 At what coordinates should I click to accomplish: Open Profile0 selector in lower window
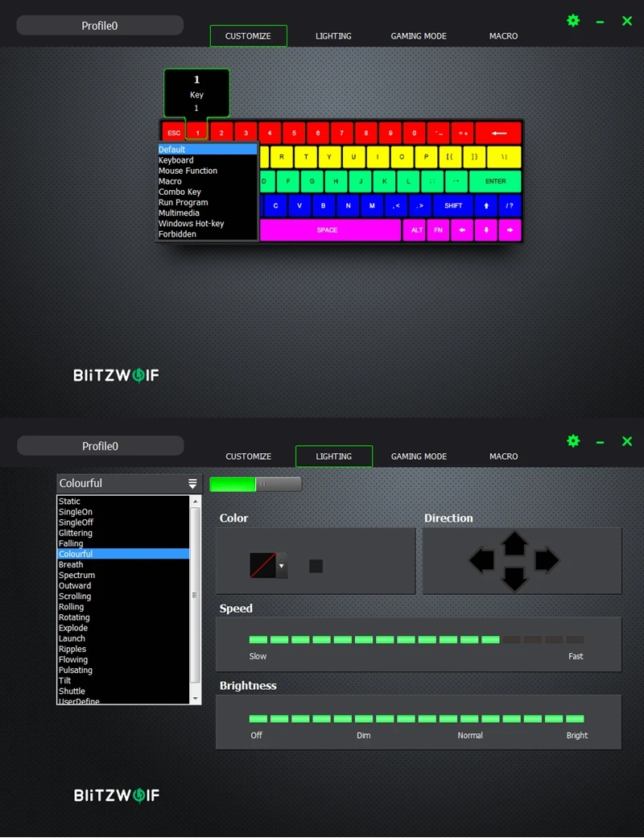point(101,446)
